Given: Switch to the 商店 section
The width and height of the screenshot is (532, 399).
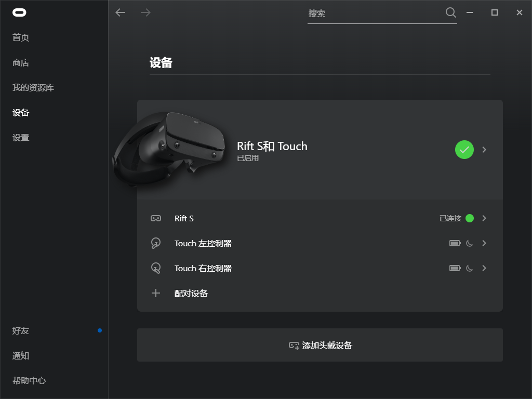Looking at the screenshot, I should point(20,62).
